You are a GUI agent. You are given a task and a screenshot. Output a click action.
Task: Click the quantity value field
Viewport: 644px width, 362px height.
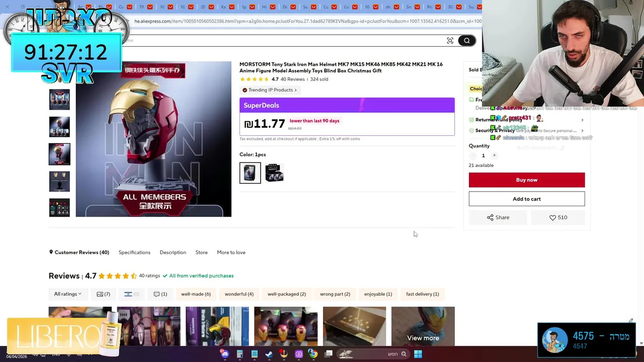[x=484, y=156]
